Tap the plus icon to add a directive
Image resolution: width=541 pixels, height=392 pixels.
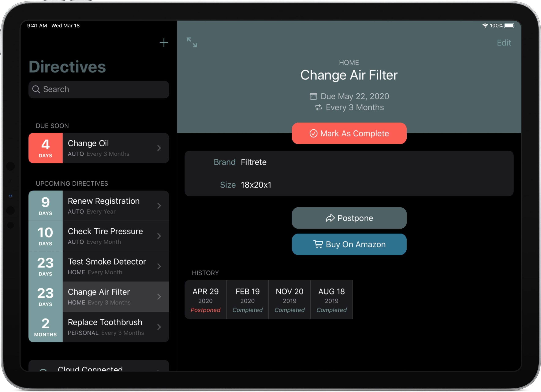(x=164, y=43)
